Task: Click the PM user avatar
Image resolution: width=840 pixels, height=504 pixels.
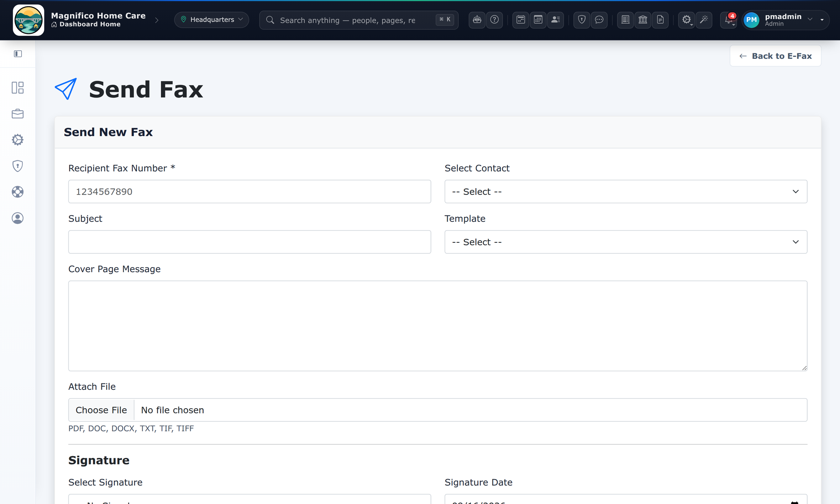Action: click(751, 20)
